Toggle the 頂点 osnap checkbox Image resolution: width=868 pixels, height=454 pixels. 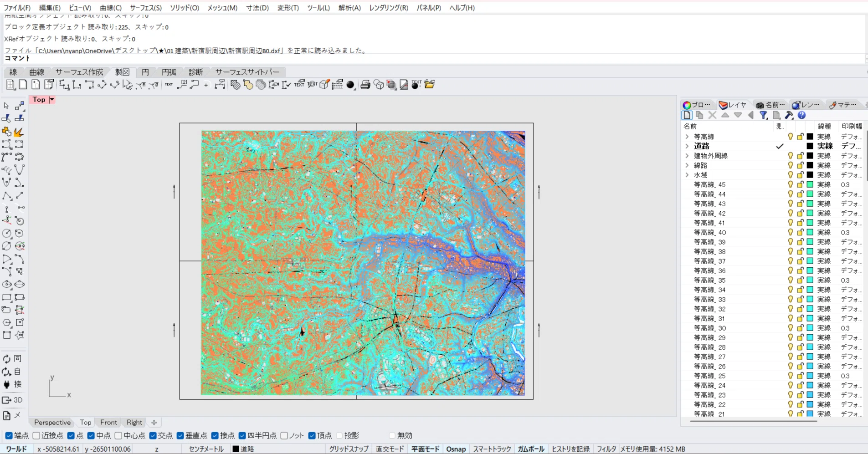click(x=312, y=436)
